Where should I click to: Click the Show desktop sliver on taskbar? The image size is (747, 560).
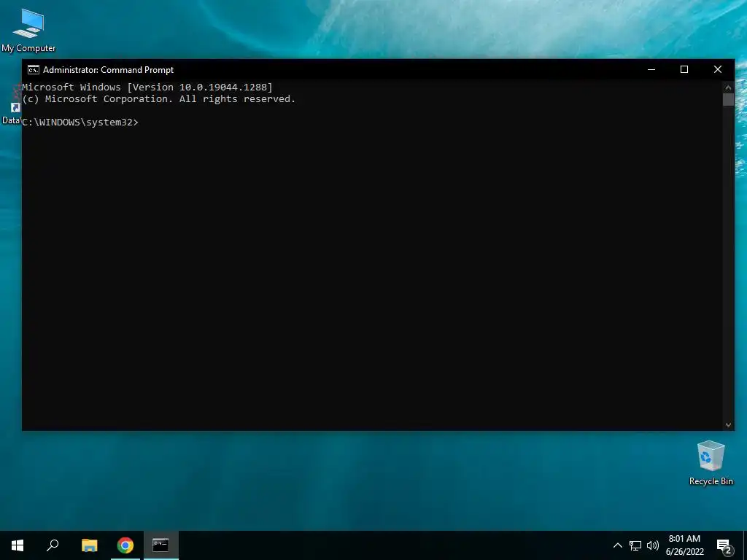[x=745, y=545]
